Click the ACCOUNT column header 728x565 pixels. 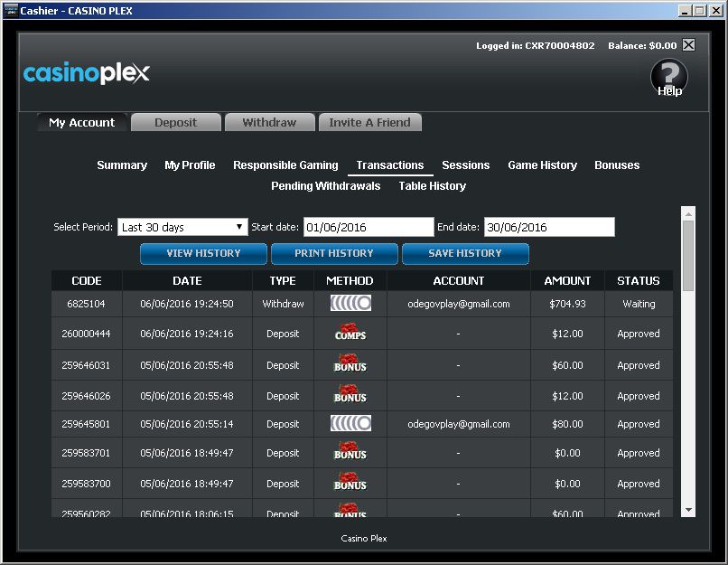point(459,281)
